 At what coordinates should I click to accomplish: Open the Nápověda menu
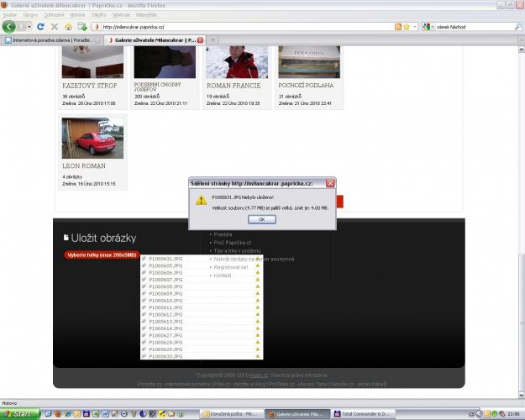(146, 15)
